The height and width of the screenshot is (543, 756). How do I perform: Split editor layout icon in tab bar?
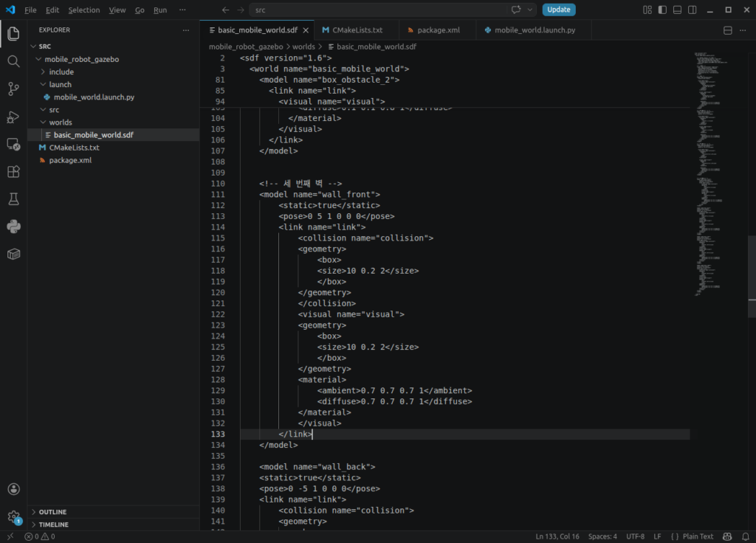click(727, 30)
